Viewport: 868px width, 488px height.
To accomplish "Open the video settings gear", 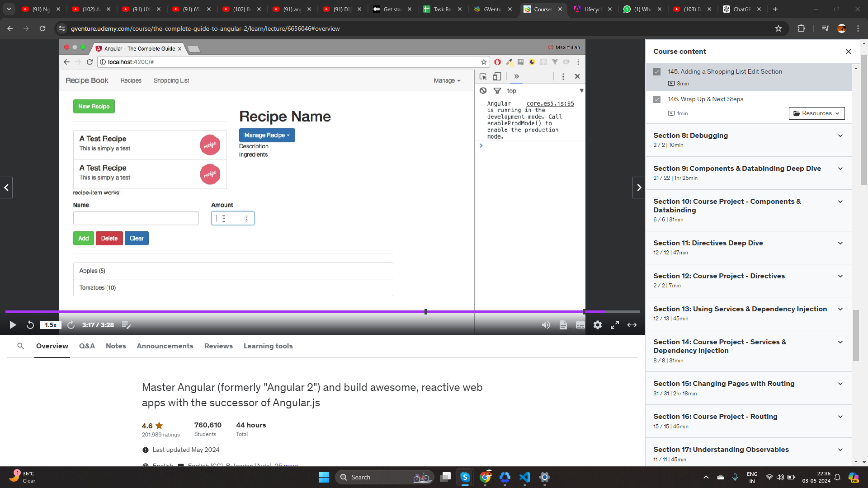I will (598, 325).
